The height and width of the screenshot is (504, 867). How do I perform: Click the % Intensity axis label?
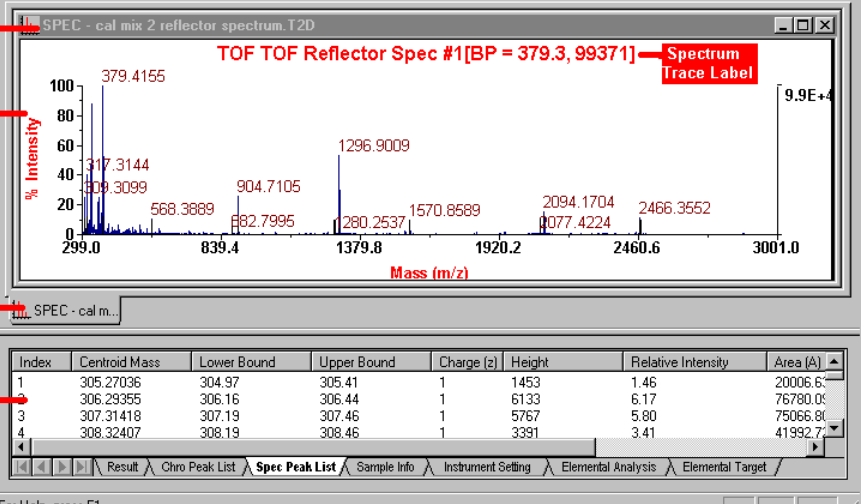point(32,159)
